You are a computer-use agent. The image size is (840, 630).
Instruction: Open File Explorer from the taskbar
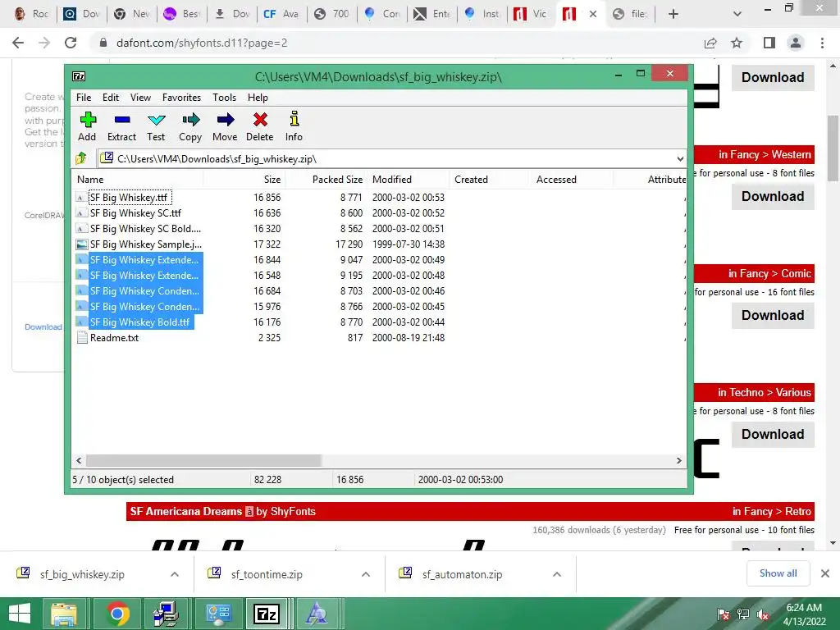(x=64, y=614)
